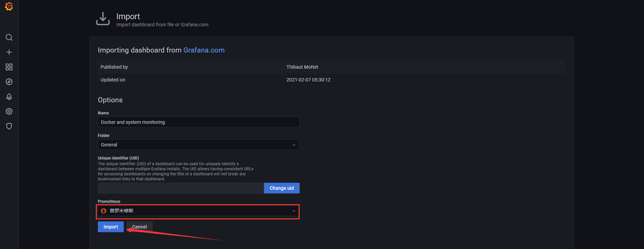
Task: Open the Grafana home logo
Action: tap(9, 6)
